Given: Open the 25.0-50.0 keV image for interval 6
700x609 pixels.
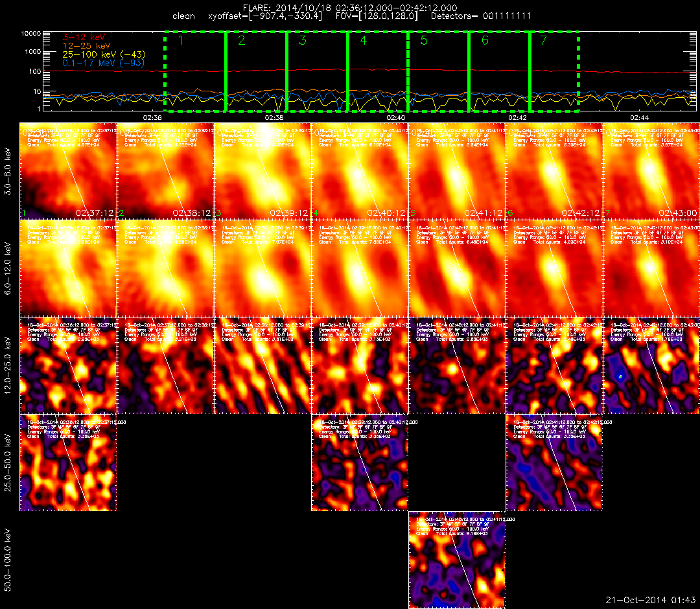Looking at the screenshot, I should [x=554, y=463].
